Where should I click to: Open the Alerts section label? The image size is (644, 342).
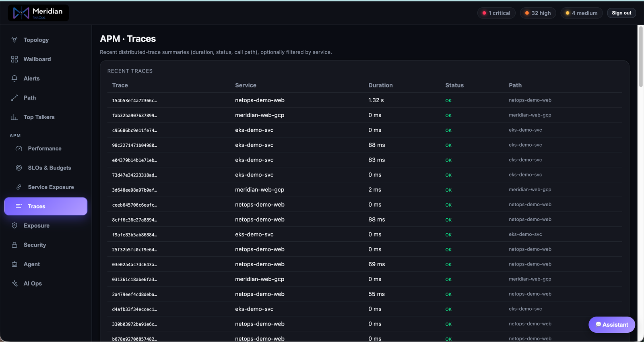[x=31, y=79]
